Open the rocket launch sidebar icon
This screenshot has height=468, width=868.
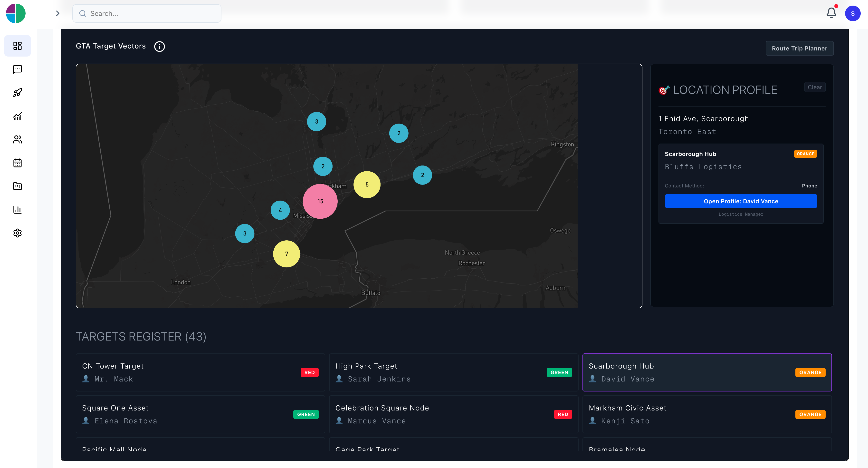click(18, 93)
